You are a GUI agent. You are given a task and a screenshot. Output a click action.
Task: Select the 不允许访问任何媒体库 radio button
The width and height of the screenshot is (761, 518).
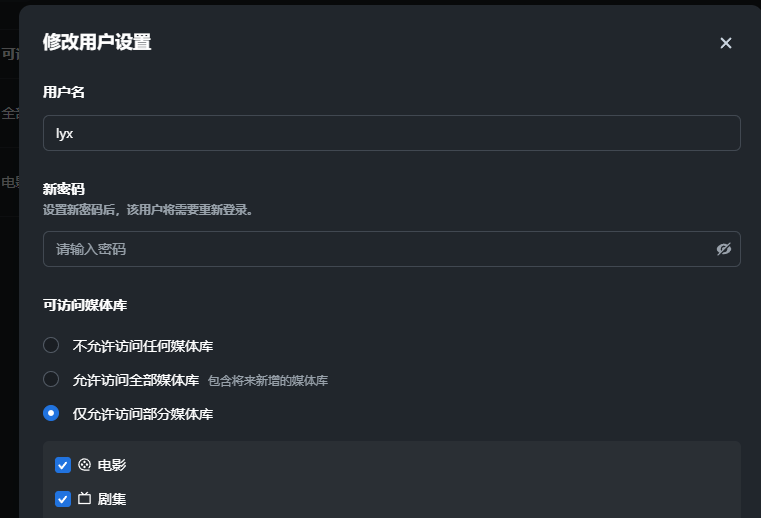[51, 346]
